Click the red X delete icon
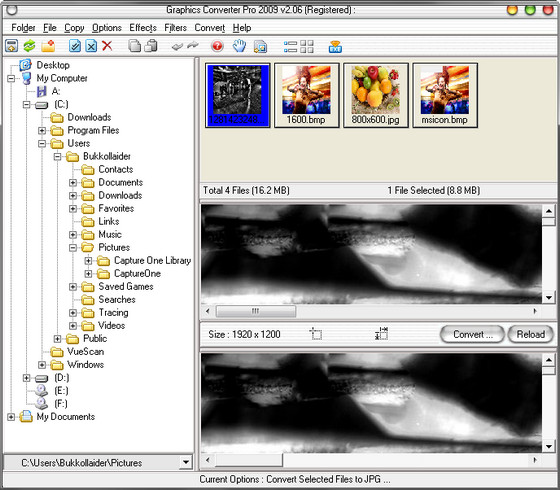This screenshot has width=560, height=490. [x=107, y=46]
